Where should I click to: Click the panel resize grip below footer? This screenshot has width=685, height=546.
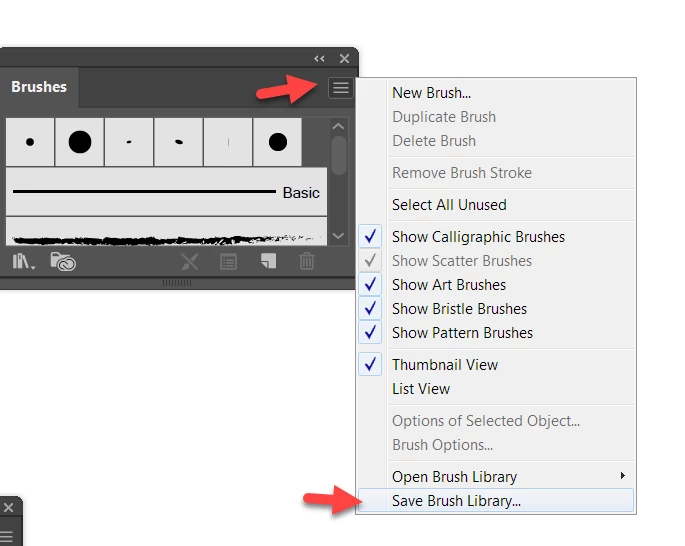177,283
